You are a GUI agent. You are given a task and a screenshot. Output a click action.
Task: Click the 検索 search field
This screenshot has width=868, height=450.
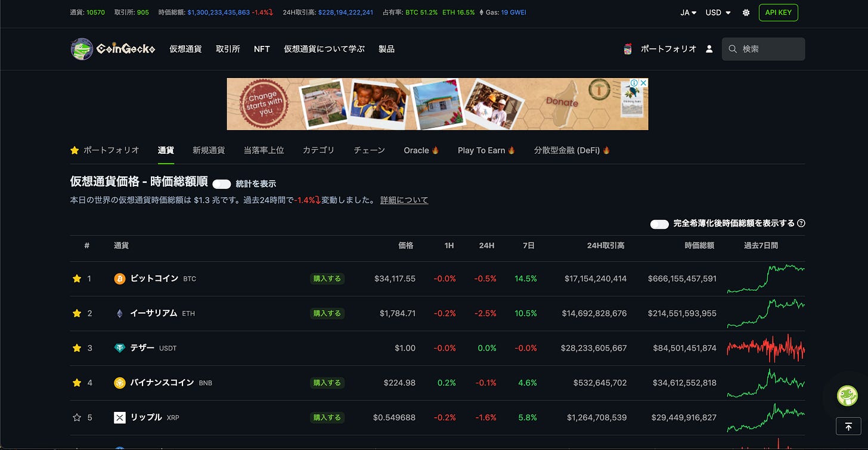coord(763,49)
